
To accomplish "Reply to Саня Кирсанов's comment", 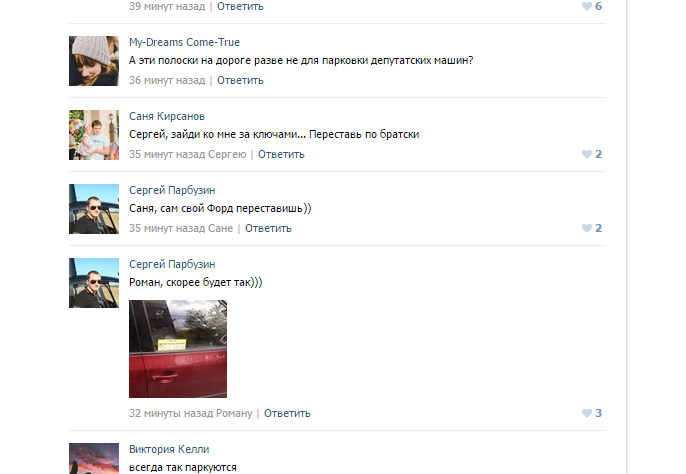I will (x=281, y=154).
